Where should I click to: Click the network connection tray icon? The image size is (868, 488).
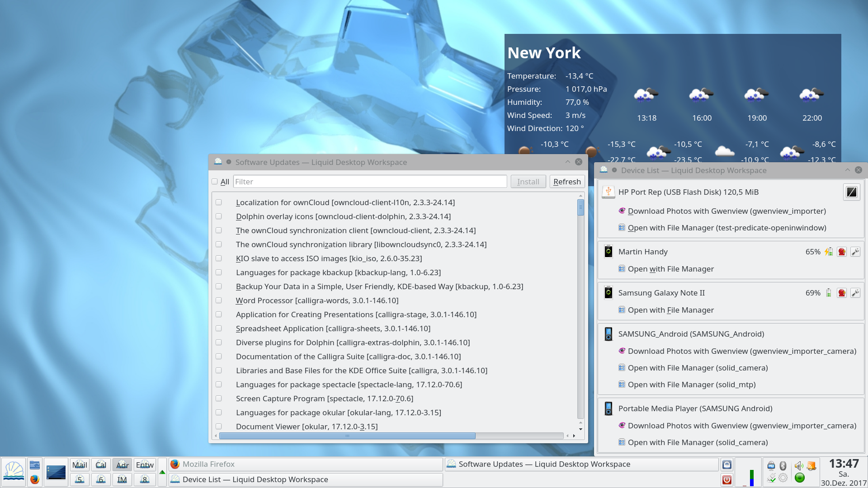(x=771, y=478)
